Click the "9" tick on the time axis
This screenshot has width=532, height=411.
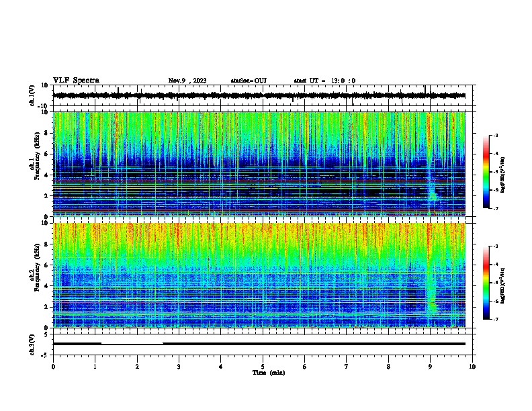pyautogui.click(x=430, y=367)
